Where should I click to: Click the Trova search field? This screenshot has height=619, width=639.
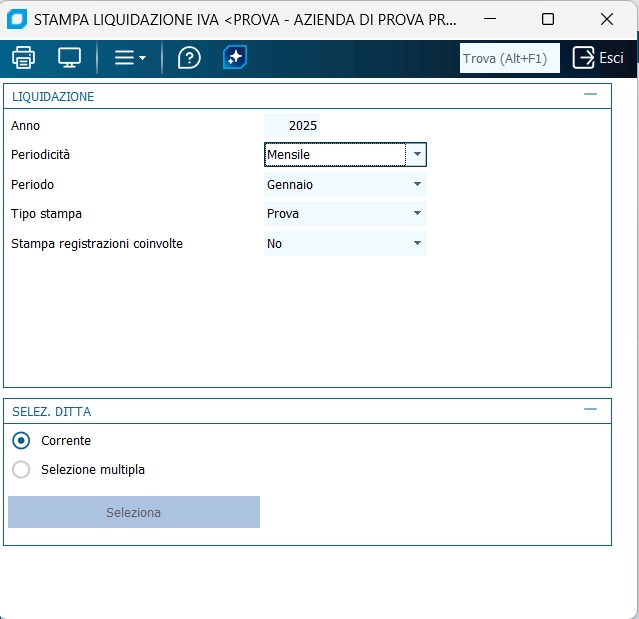coord(509,58)
